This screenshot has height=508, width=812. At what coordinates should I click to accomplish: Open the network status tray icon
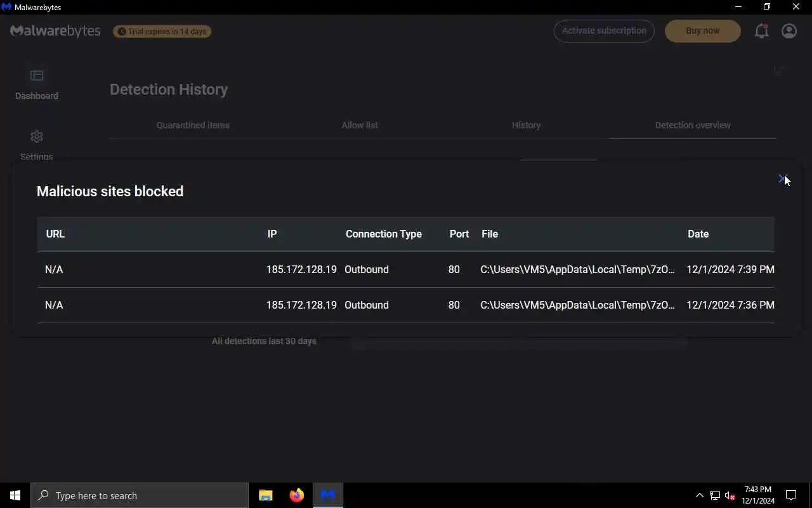coord(715,495)
